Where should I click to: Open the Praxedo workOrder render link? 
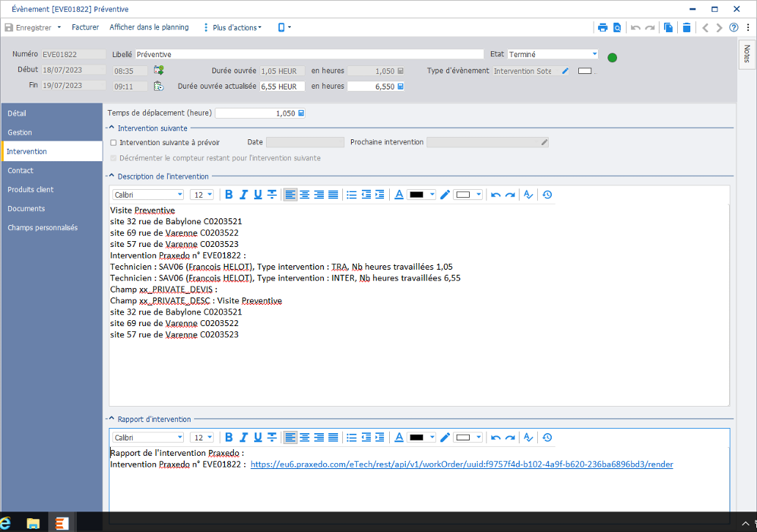click(462, 465)
